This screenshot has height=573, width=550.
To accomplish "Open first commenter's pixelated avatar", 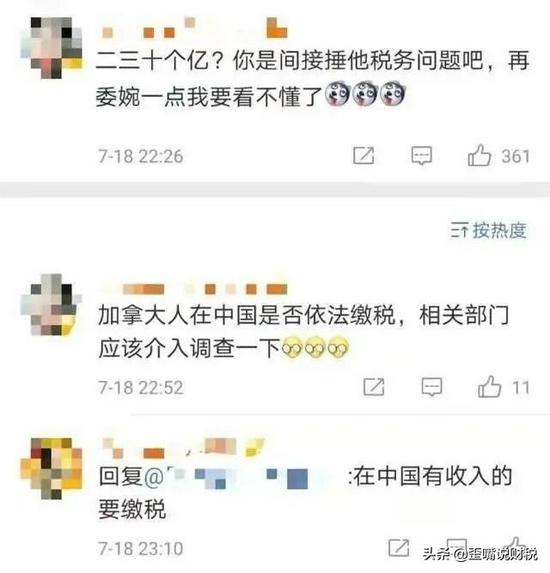I will point(51,48).
